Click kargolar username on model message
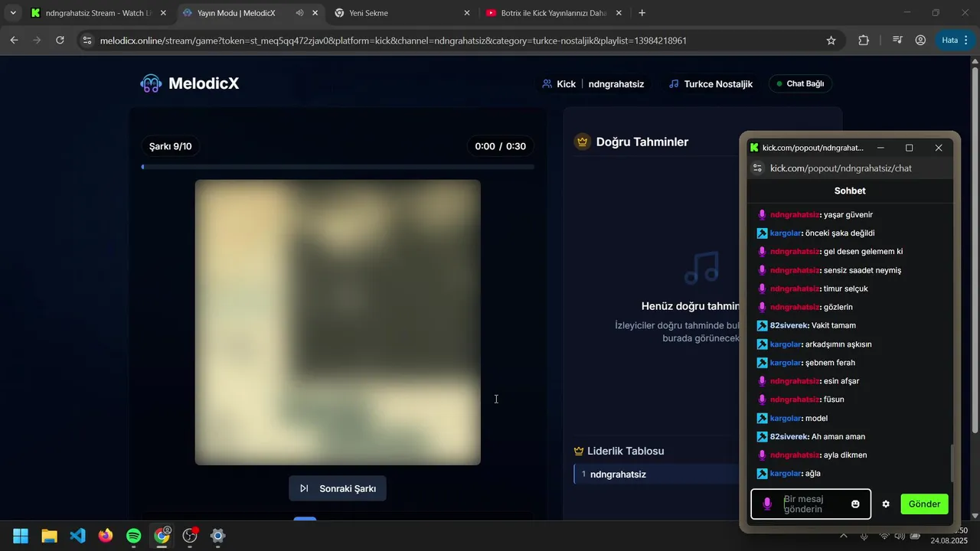Screen dimensions: 980x551 785,419
